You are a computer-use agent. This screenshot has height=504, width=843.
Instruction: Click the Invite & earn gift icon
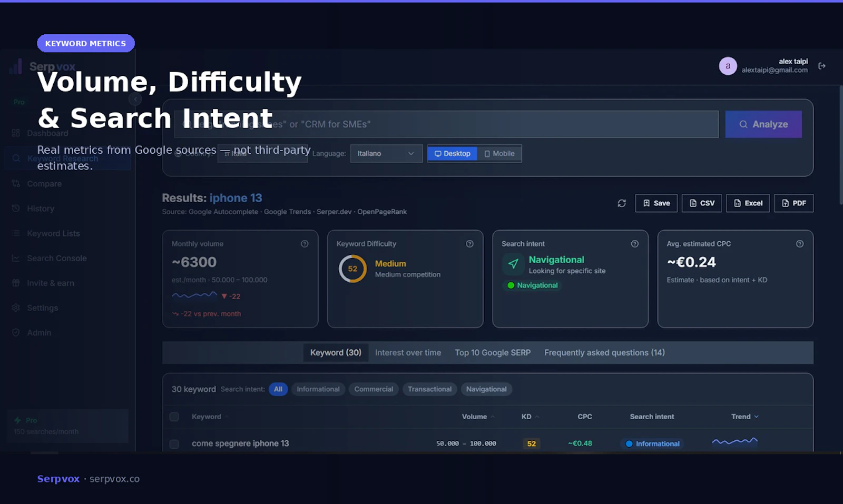coord(16,283)
